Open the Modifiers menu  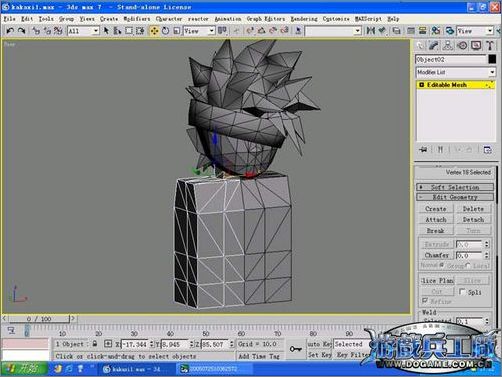[x=137, y=19]
